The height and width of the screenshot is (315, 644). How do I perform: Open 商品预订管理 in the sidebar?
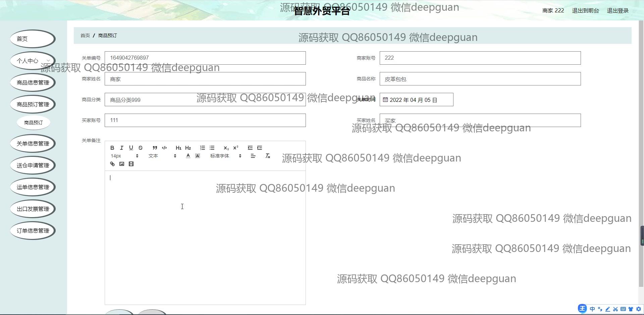(x=33, y=104)
